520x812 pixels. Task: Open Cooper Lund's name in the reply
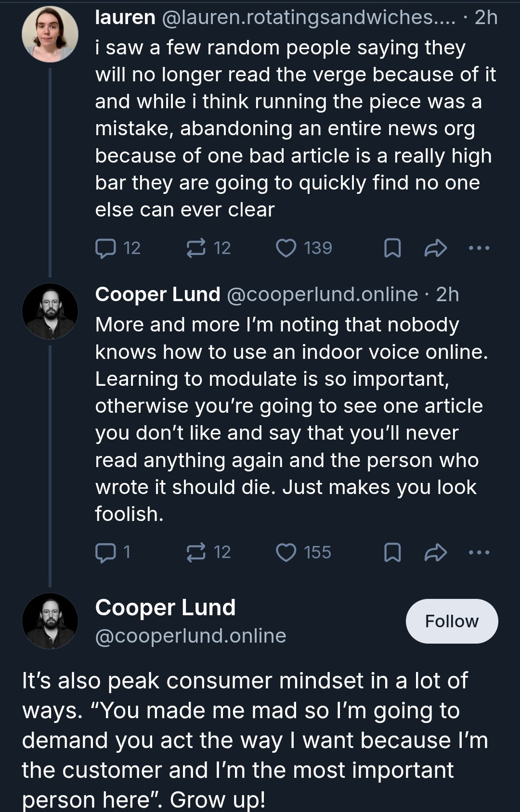[x=157, y=294]
